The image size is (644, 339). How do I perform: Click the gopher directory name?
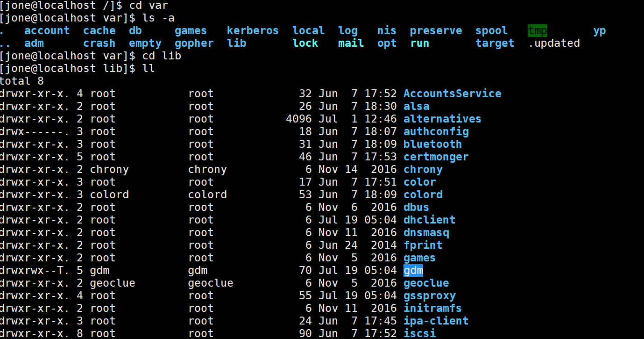pos(194,43)
